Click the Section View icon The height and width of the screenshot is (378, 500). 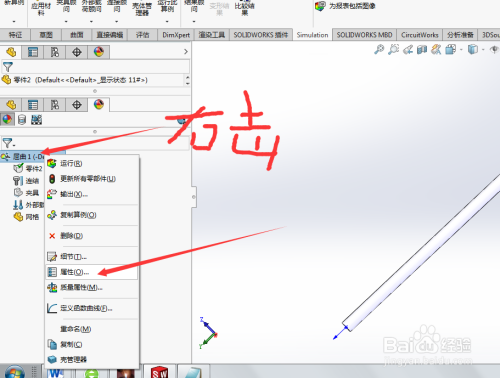click(422, 50)
